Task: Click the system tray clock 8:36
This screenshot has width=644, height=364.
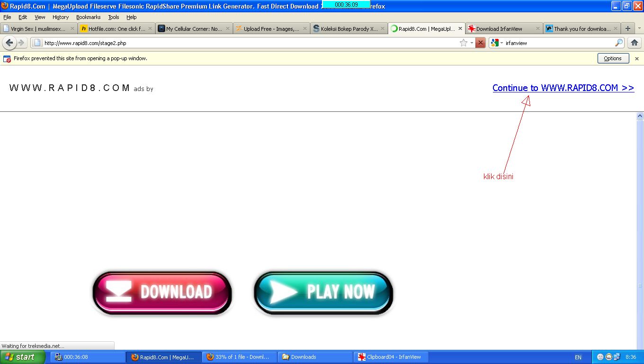Action: tap(631, 357)
